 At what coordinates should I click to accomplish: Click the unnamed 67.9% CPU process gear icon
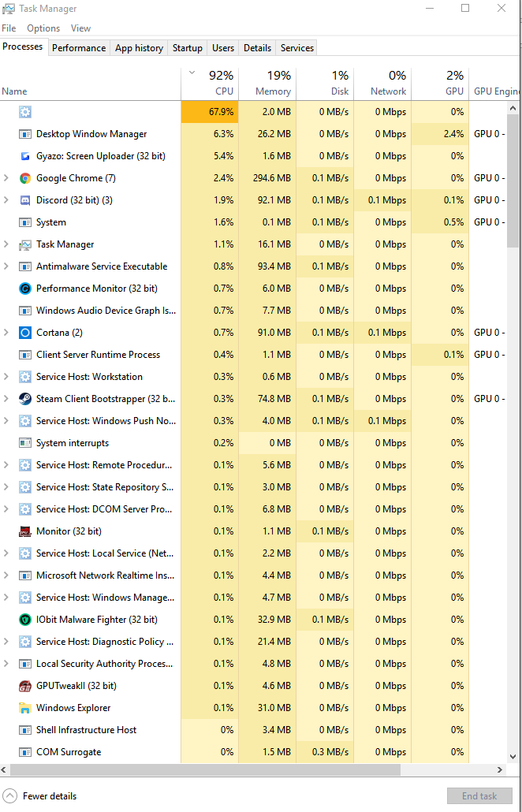coord(25,112)
